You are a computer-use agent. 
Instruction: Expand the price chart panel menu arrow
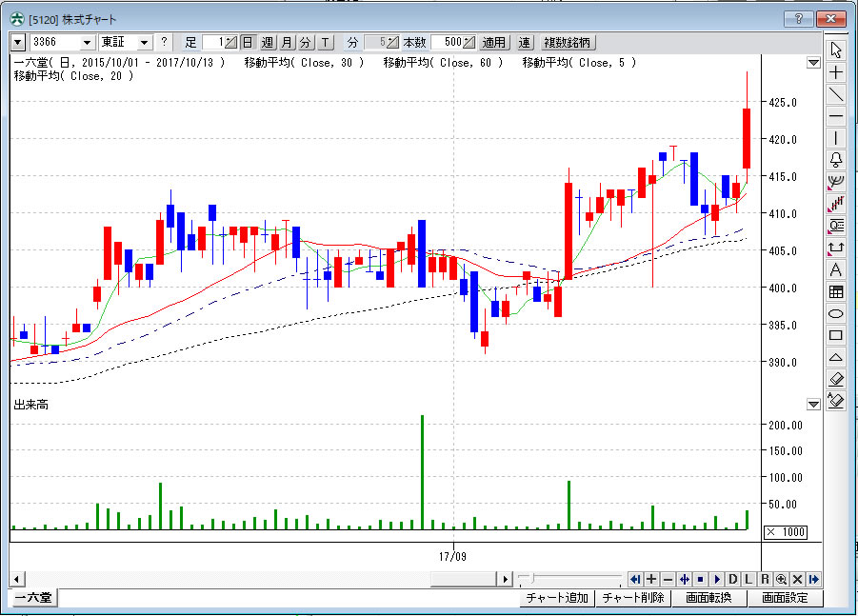pos(813,63)
